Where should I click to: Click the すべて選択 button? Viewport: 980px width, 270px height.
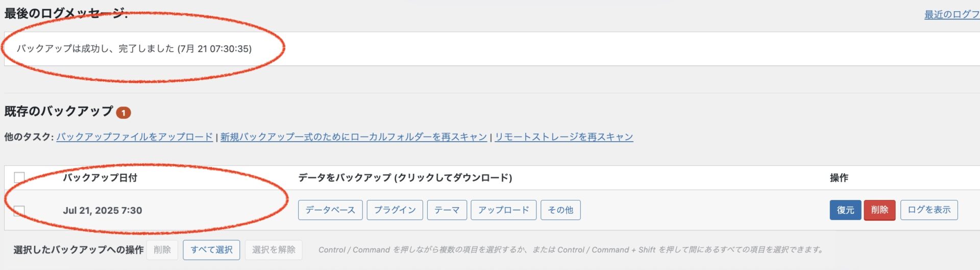point(211,250)
